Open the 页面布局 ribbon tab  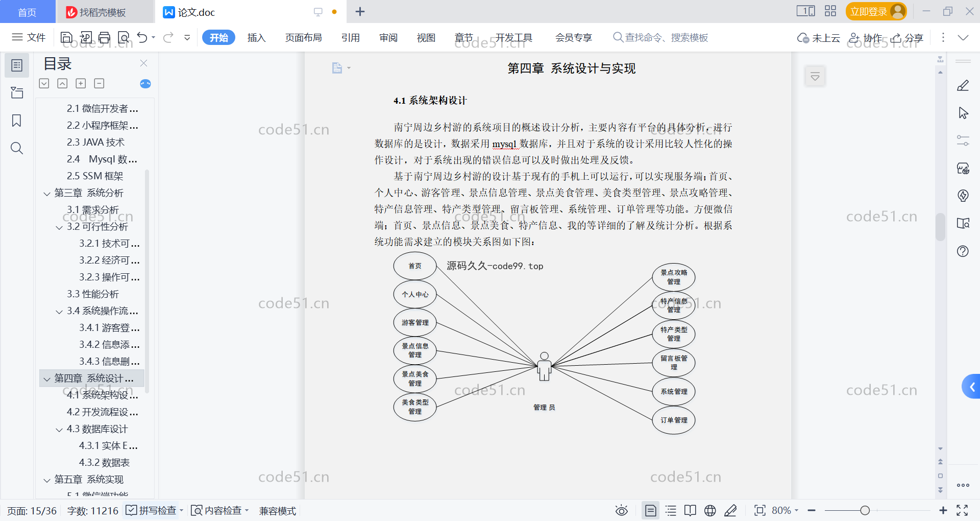(303, 37)
